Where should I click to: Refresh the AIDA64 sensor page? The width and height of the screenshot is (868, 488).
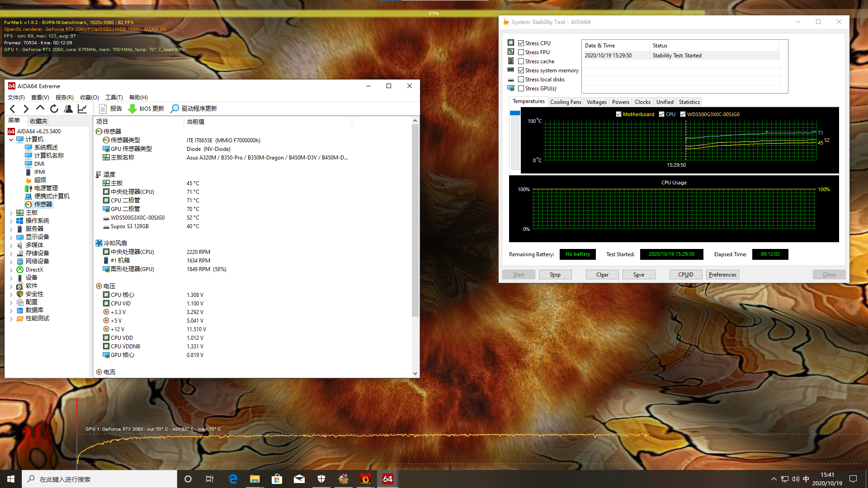[54, 109]
